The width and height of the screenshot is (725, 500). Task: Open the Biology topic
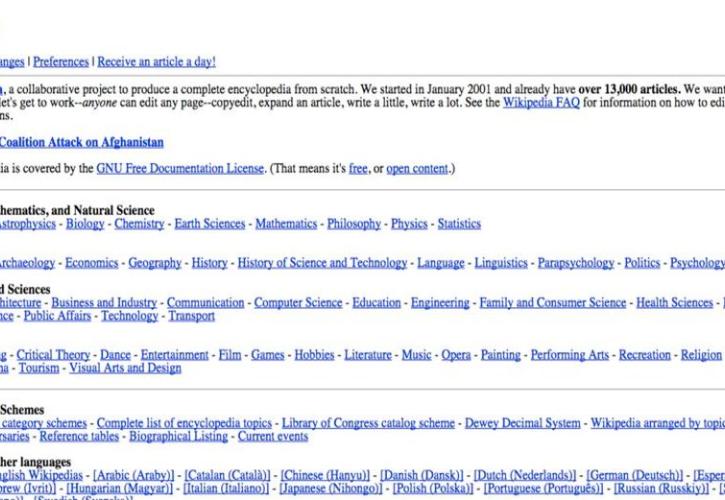tap(85, 224)
